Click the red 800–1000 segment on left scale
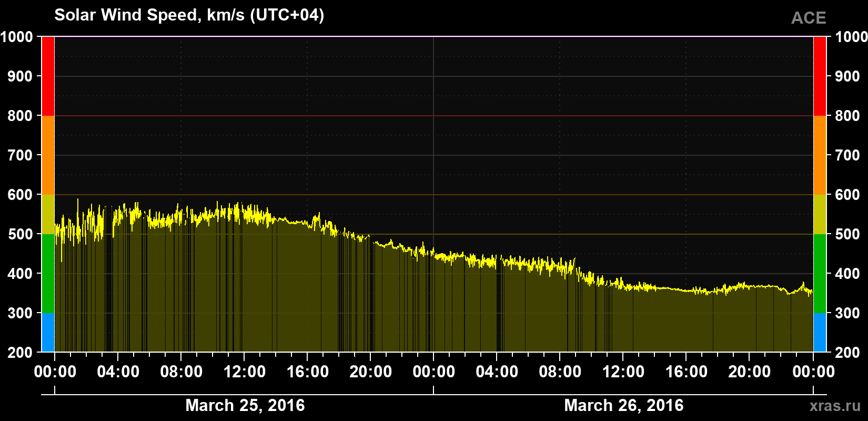This screenshot has height=421, width=868. click(x=48, y=76)
